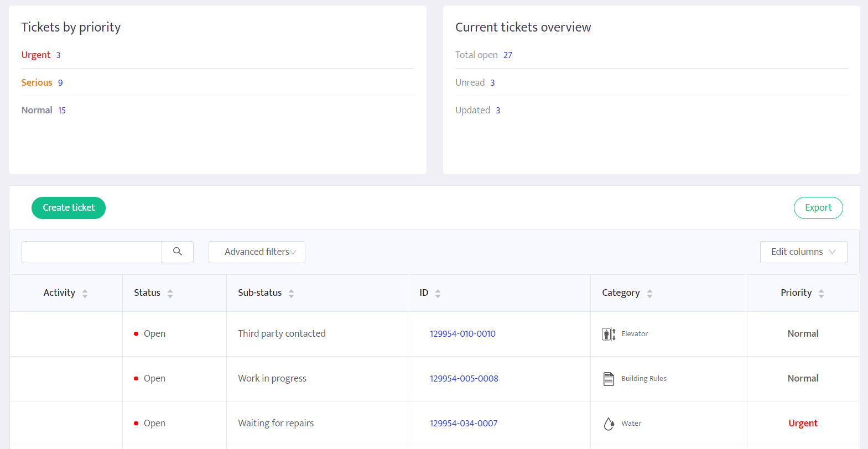Sort table by ID column
The width and height of the screenshot is (868, 449).
click(x=438, y=293)
